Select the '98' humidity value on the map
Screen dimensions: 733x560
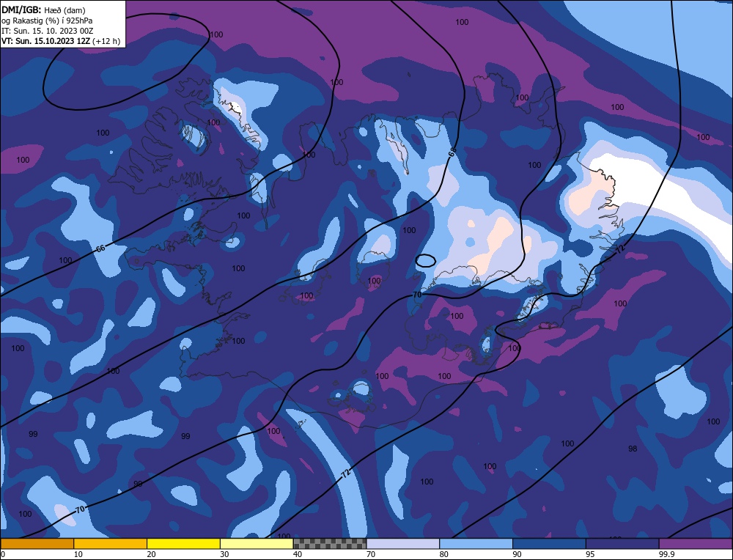633,449
